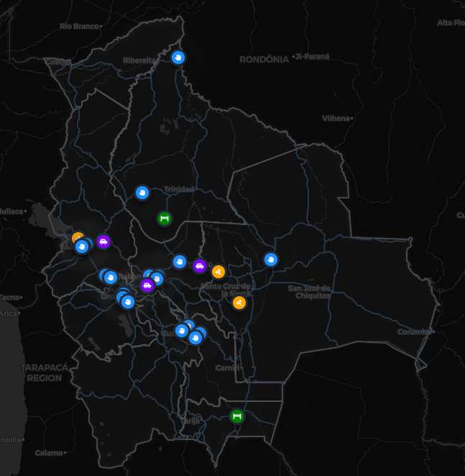
Task: Open the purple car marker at Cochabamba
Action: click(x=147, y=285)
